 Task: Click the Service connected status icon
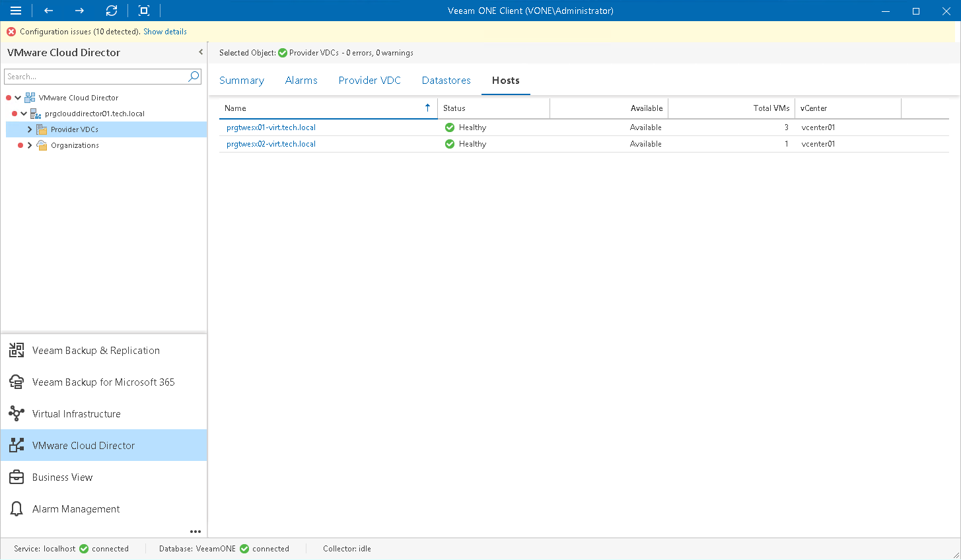click(x=84, y=549)
